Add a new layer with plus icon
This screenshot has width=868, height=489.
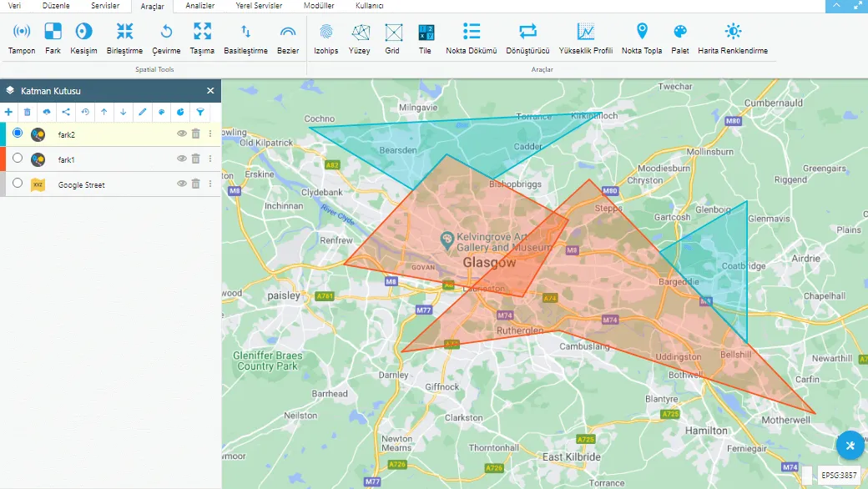pyautogui.click(x=9, y=113)
